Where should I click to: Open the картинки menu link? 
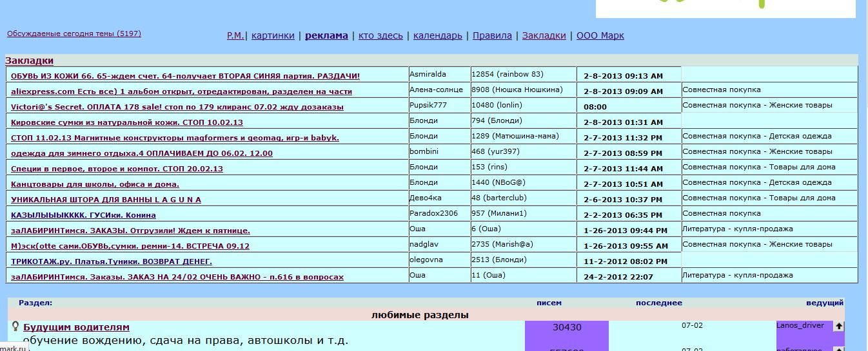coord(273,35)
